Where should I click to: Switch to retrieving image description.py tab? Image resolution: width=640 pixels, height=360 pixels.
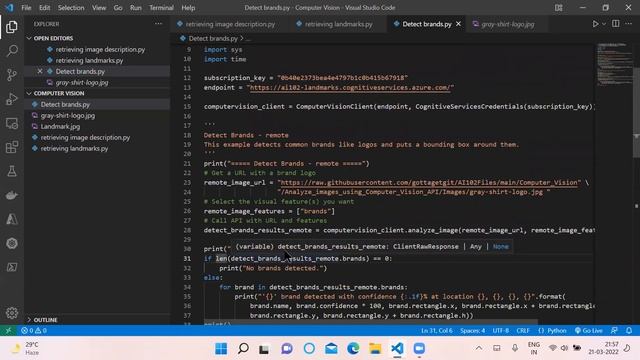tap(229, 24)
